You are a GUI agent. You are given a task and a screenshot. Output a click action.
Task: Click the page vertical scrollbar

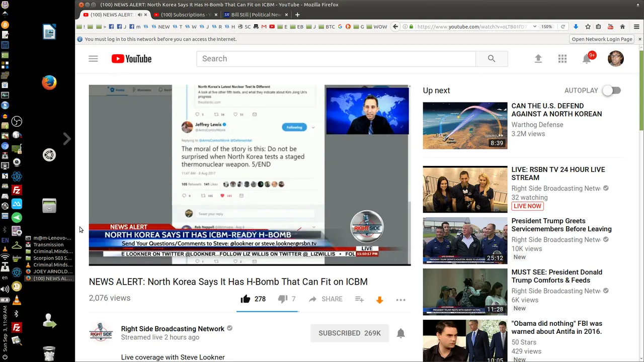(641, 90)
